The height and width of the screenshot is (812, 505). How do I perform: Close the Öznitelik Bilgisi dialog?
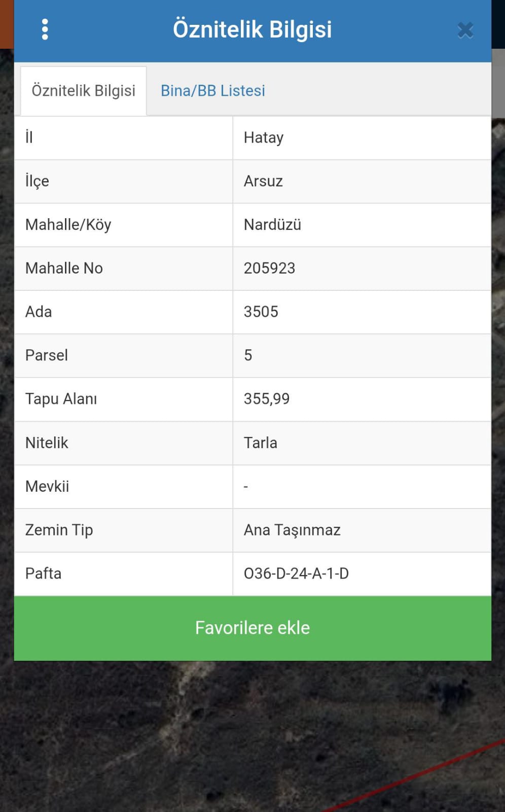pyautogui.click(x=465, y=30)
